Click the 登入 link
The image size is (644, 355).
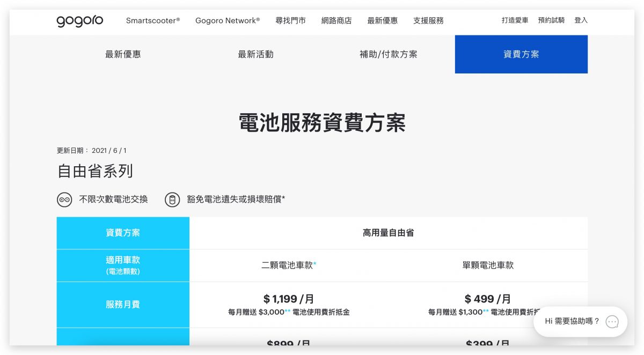(581, 20)
